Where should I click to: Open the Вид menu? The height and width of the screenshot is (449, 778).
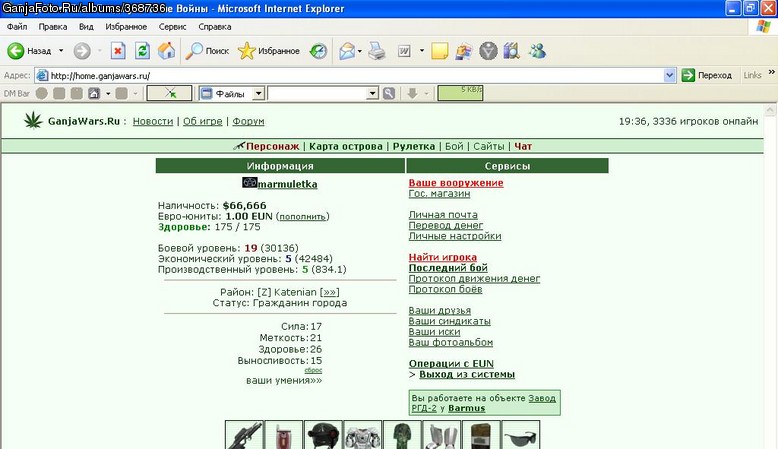86,27
